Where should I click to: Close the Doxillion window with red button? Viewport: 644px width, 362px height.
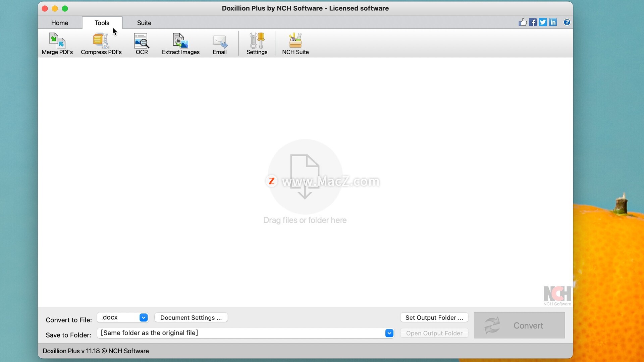45,8
